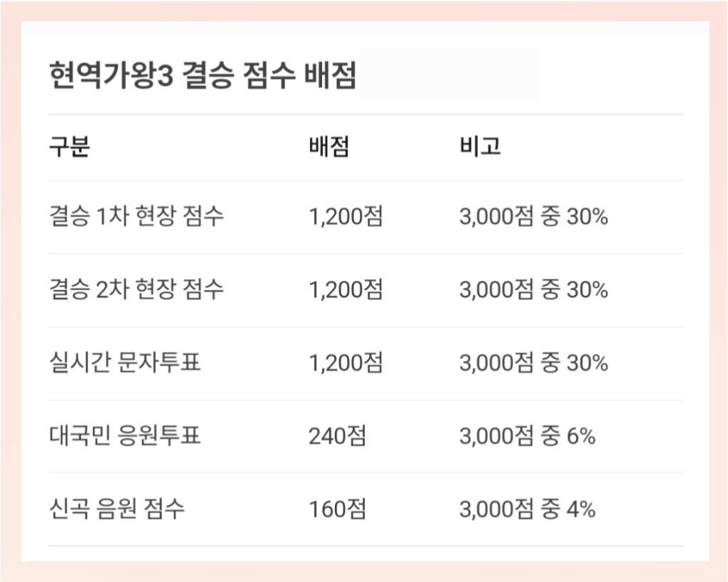The width and height of the screenshot is (728, 582).
Task: Select the 비고 column header
Action: click(480, 147)
